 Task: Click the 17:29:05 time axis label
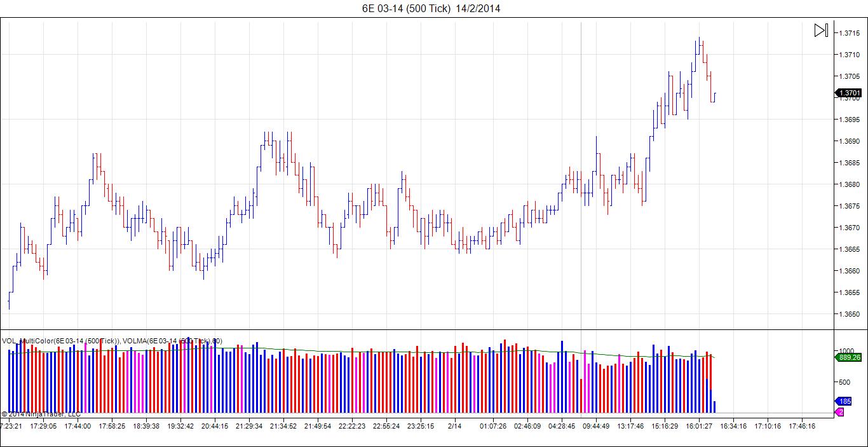[43, 426]
